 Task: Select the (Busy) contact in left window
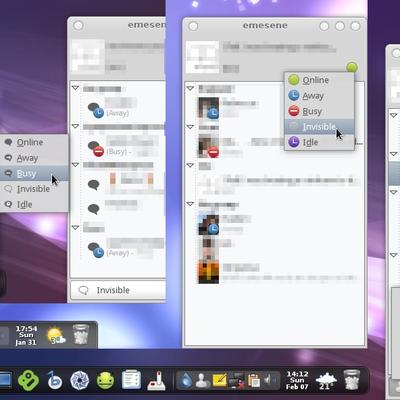(x=123, y=146)
